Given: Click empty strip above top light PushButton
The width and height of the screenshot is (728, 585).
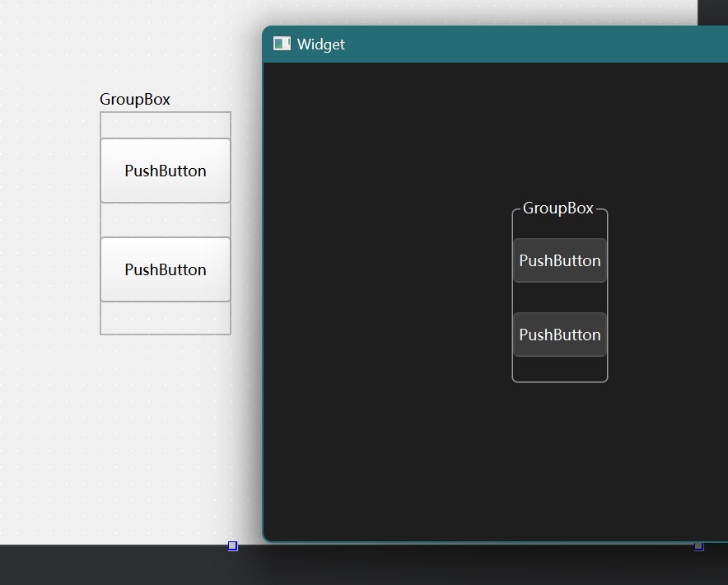Looking at the screenshot, I should tap(166, 125).
